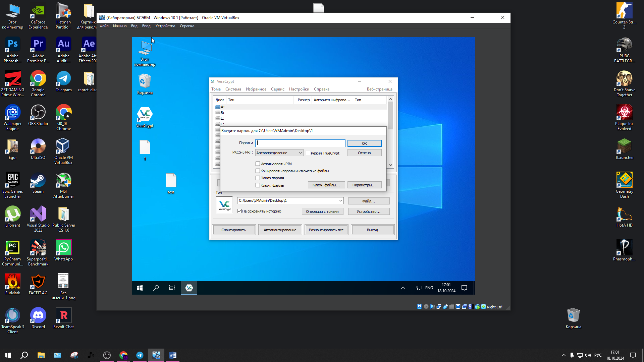
Task: Open Этот компьютер icon in VM desktop
Action: tap(145, 53)
